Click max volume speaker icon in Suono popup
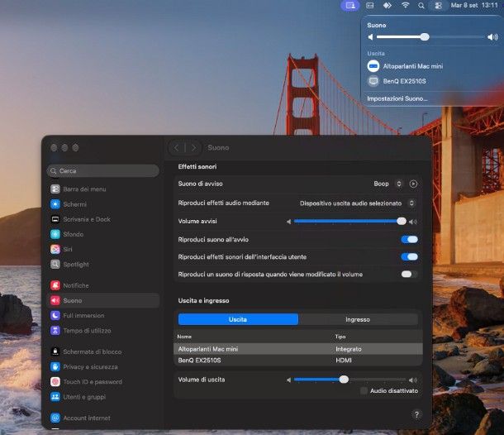Viewport: 504px width, 435px height. click(492, 37)
